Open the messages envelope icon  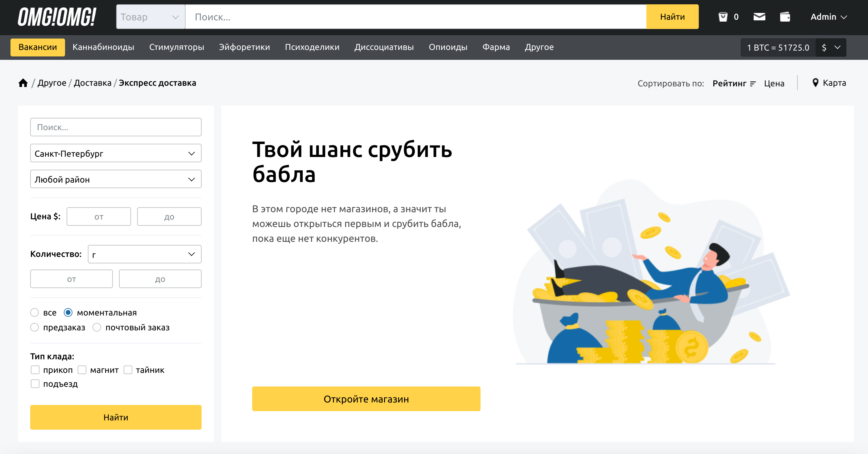pos(759,17)
